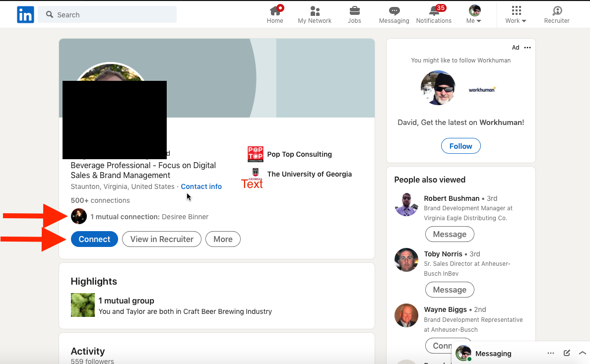590x364 pixels.
Task: Go to Home in the navigation bar
Action: pos(275,15)
